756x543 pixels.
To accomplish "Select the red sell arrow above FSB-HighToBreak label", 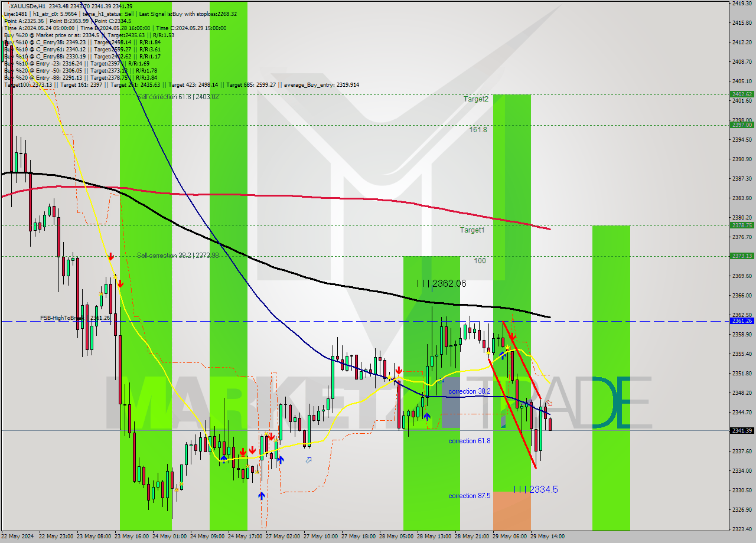I will click(120, 283).
